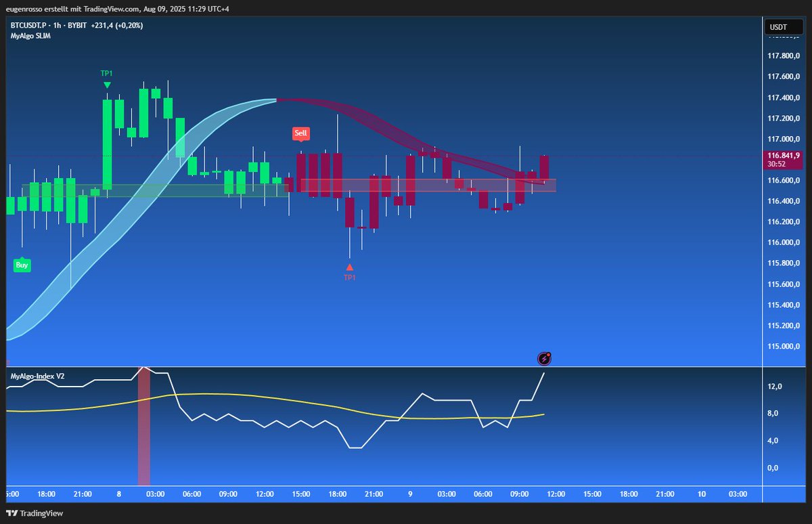This screenshot has width=812, height=524.
Task: Click the 115.400,0 price axis label
Action: (x=784, y=305)
